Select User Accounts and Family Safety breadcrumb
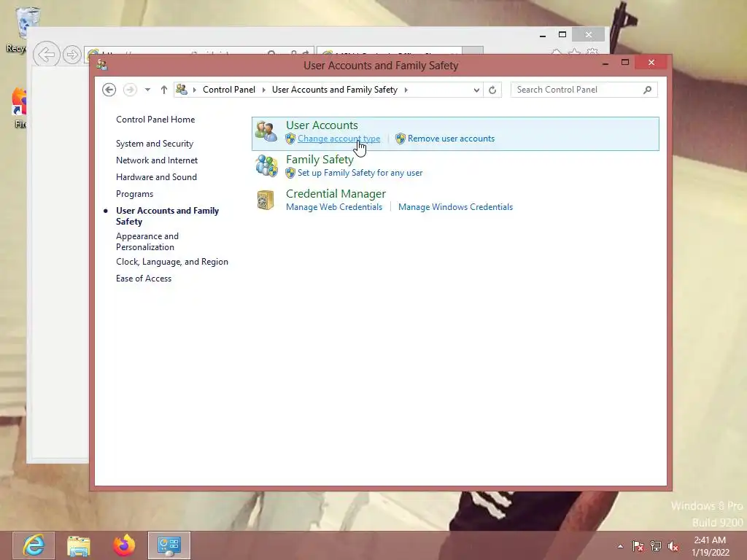 [334, 90]
